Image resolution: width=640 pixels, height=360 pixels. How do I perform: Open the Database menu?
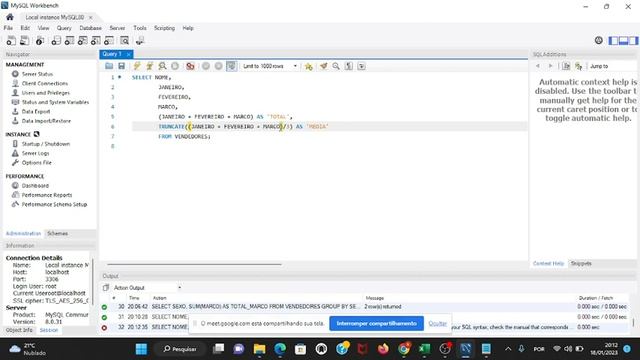pos(91,28)
